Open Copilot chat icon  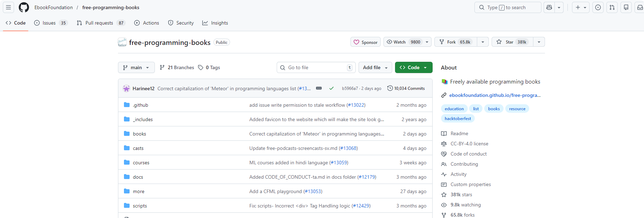pyautogui.click(x=549, y=7)
